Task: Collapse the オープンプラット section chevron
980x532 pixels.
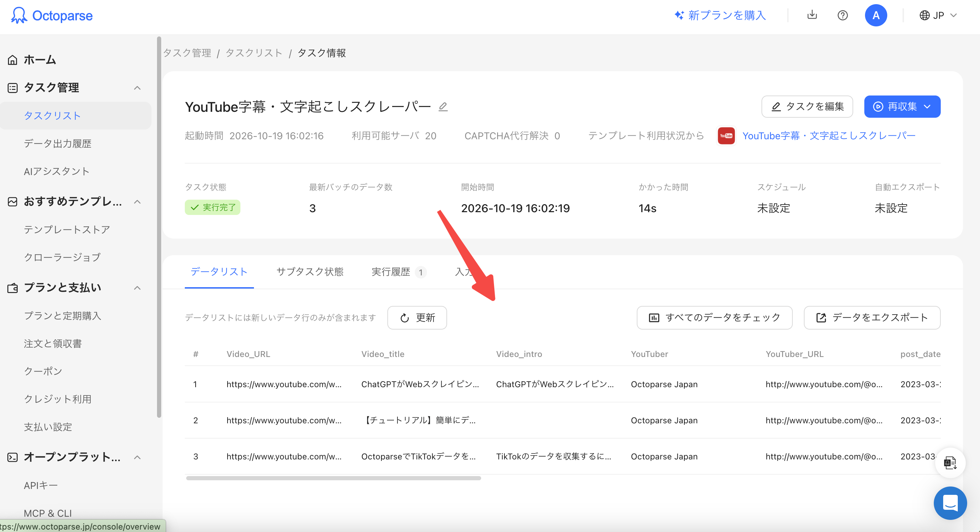Action: 137,457
